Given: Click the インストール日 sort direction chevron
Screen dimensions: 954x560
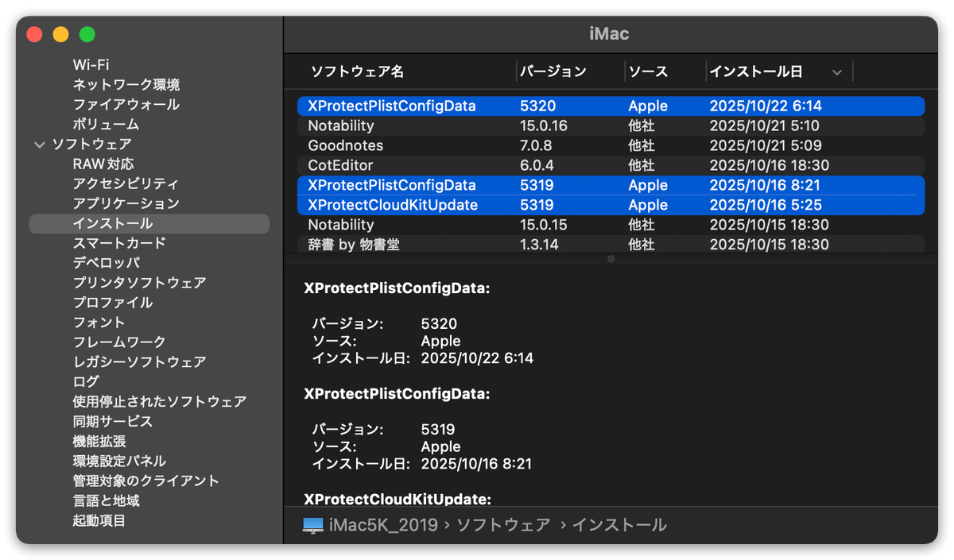Looking at the screenshot, I should tap(836, 72).
